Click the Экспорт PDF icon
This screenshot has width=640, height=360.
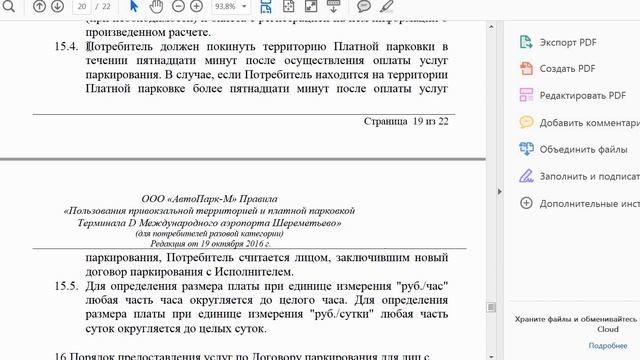tap(526, 42)
